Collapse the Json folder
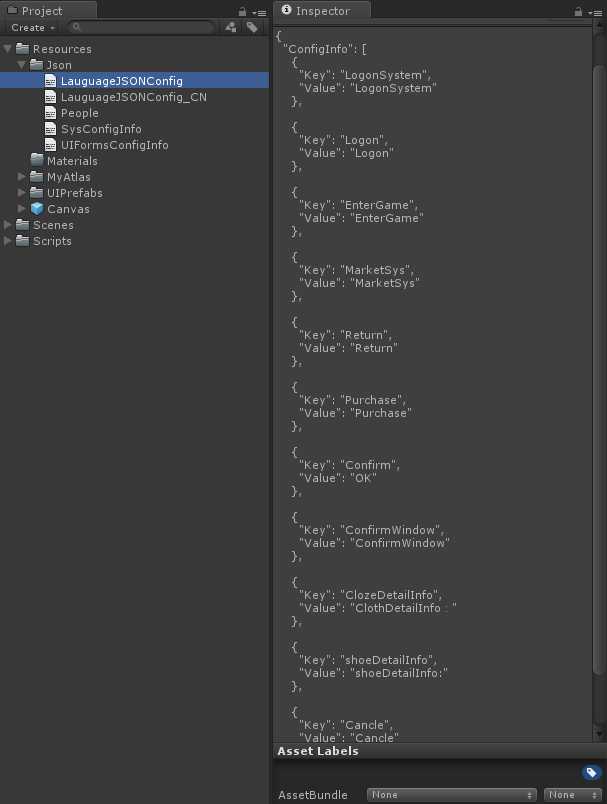This screenshot has height=804, width=607. point(22,65)
